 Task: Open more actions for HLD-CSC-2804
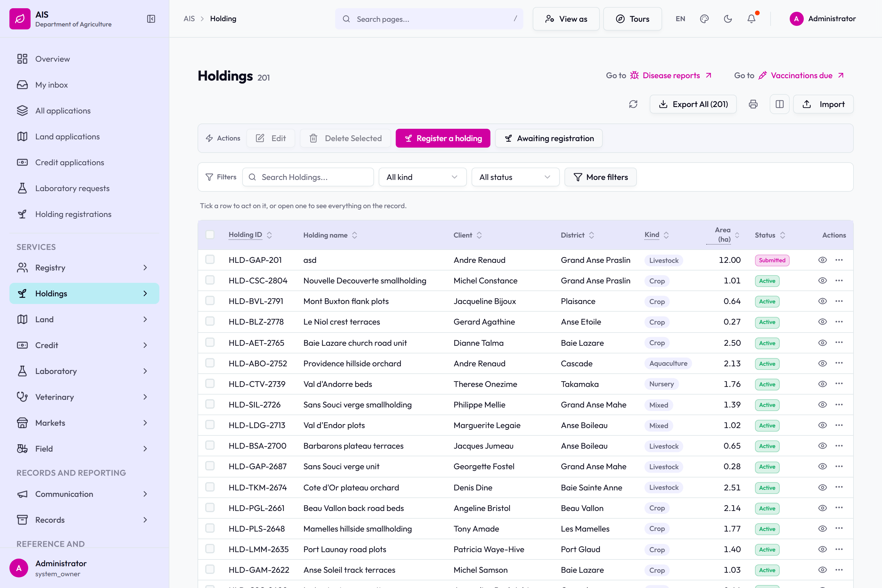pos(839,280)
